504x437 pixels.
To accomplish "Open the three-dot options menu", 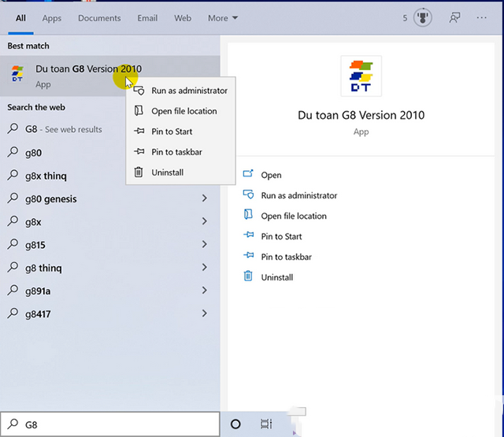I will 481,17.
